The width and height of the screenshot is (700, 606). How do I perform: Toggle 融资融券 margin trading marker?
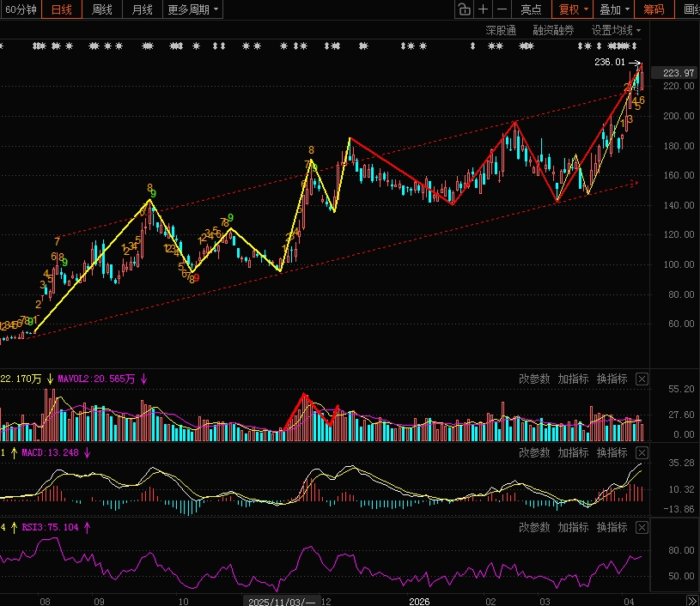553,30
